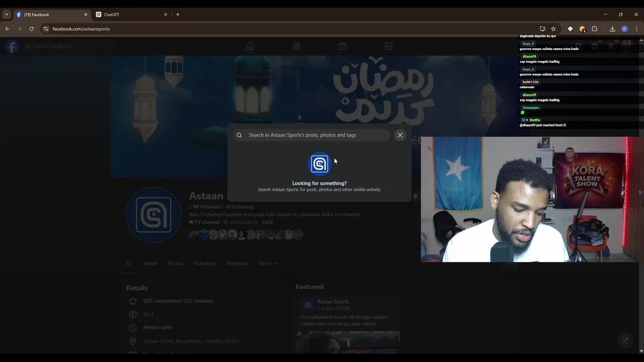644x362 pixels.
Task: Bookmark this page with the star icon
Action: click(553, 29)
